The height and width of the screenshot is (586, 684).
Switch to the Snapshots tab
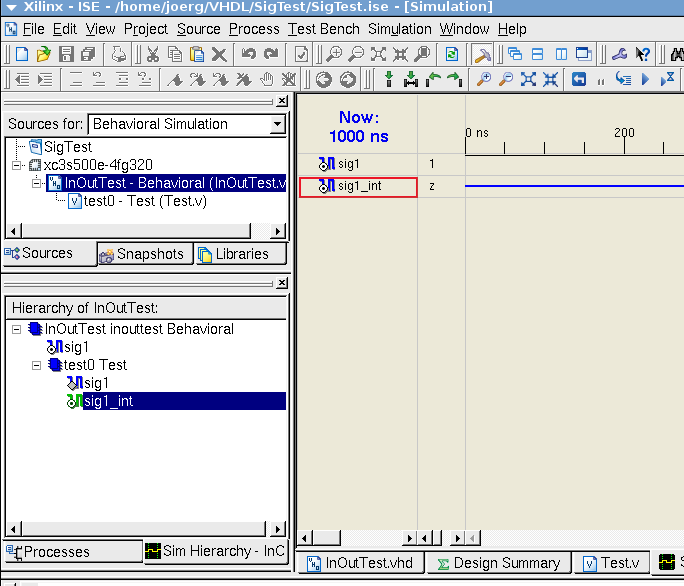pos(145,254)
